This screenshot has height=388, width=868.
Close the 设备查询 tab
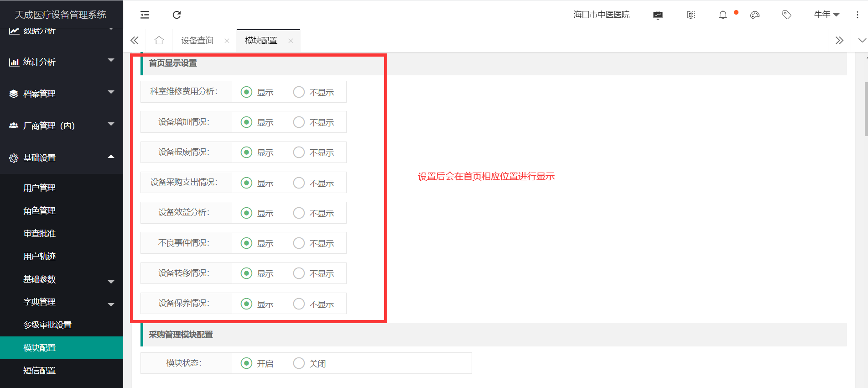click(227, 41)
